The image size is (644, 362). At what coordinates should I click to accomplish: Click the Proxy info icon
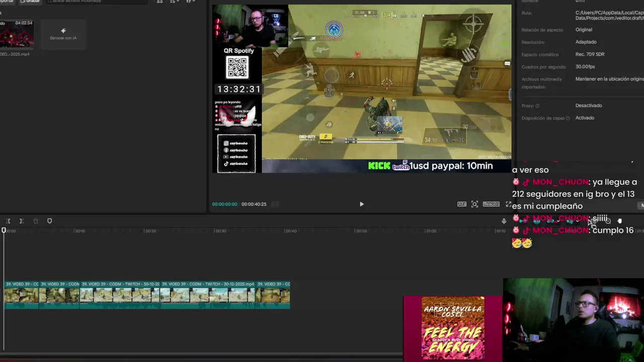point(537,106)
